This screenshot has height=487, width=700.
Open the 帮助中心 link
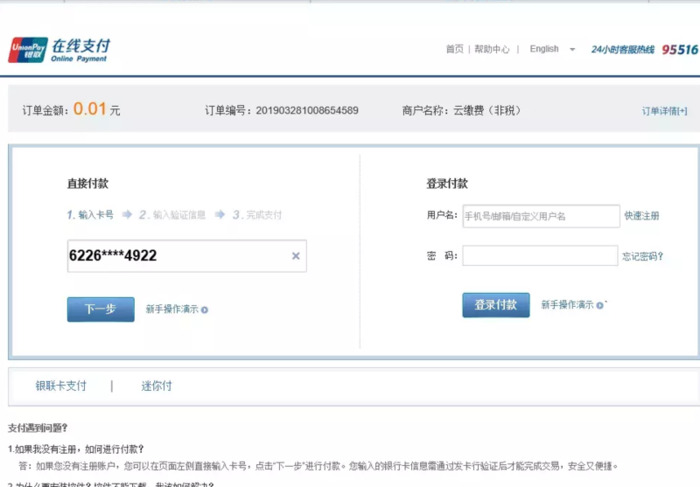coord(492,49)
